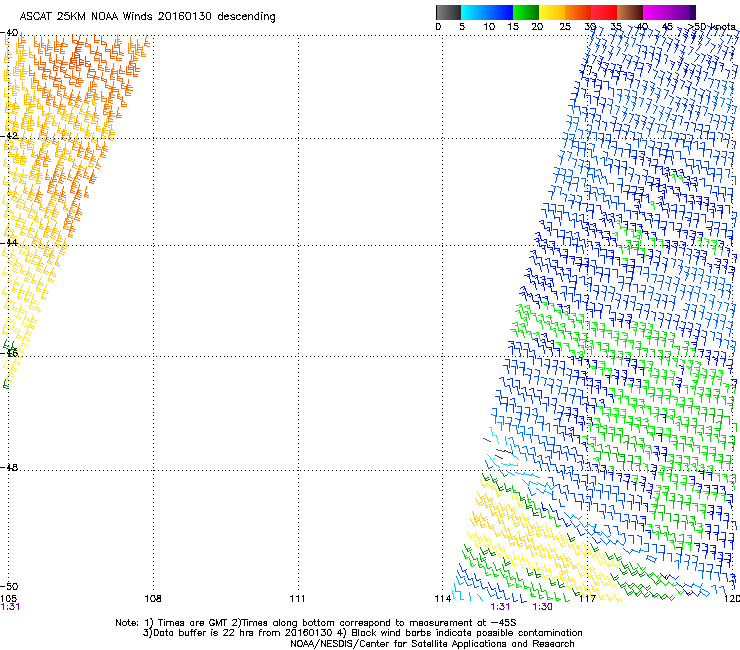Click the '-48' latitude label
The height and width of the screenshot is (650, 740).
(9, 467)
